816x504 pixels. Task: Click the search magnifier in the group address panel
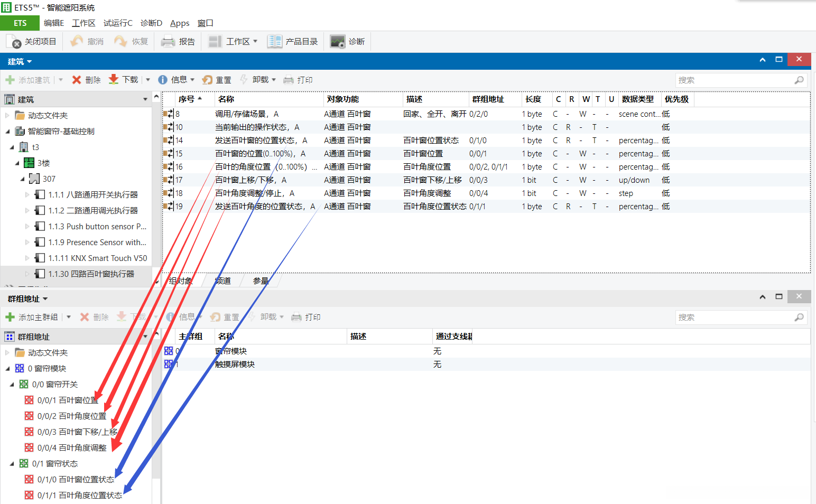coord(799,317)
